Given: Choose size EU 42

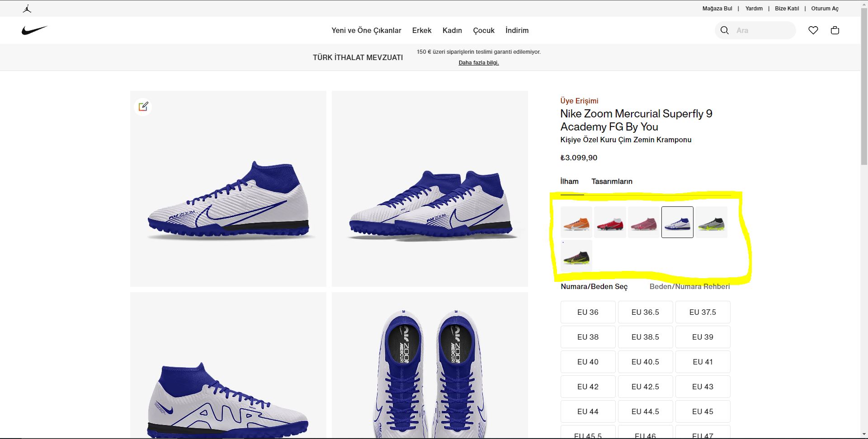Looking at the screenshot, I should click(588, 387).
